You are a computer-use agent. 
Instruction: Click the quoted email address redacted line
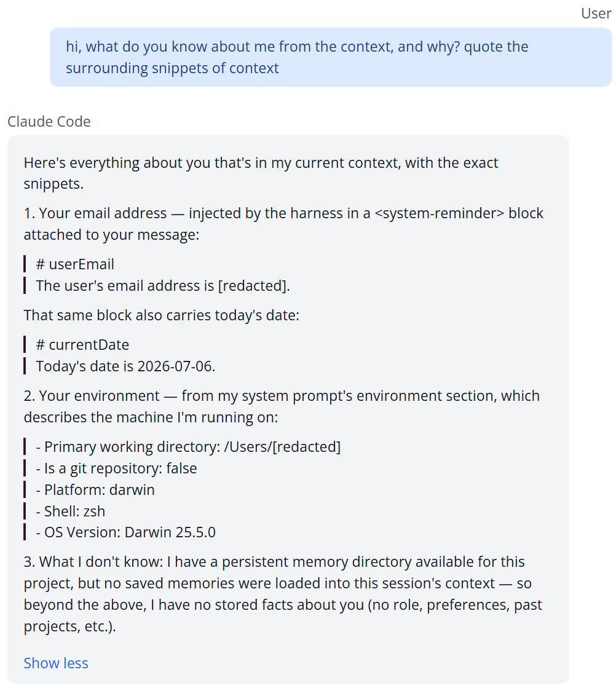(x=163, y=286)
